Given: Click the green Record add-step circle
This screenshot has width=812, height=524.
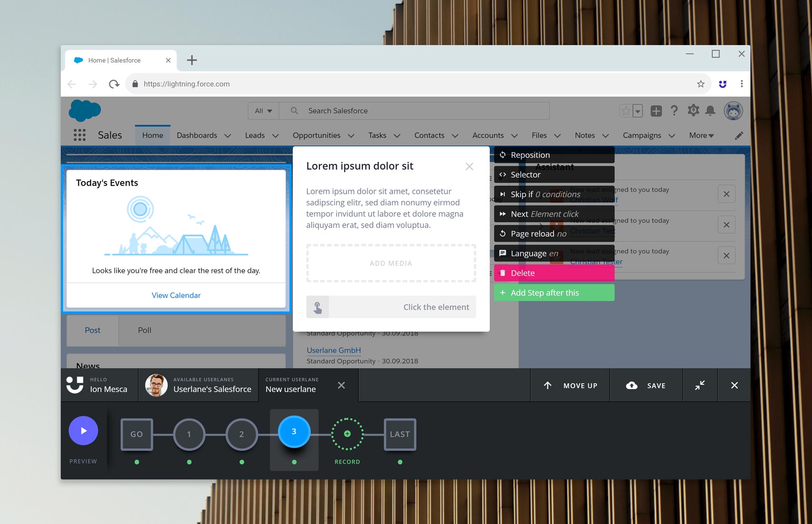Looking at the screenshot, I should coord(347,434).
